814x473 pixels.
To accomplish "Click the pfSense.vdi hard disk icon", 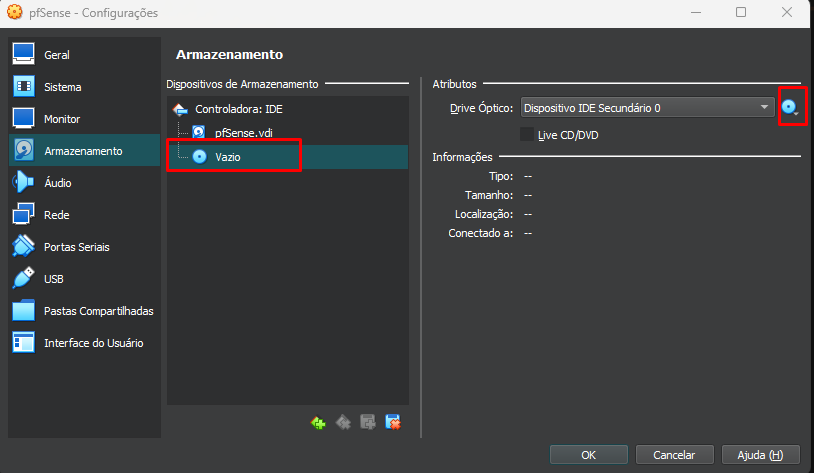I will (199, 132).
